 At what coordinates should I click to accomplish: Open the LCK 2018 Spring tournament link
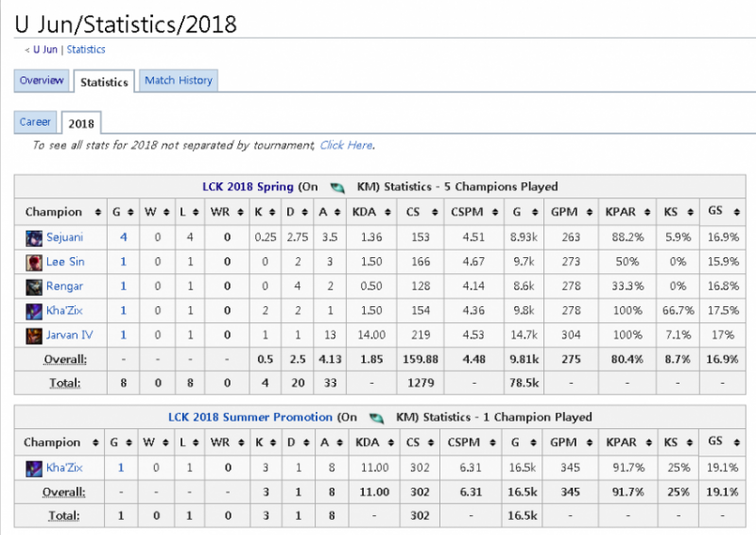249,187
